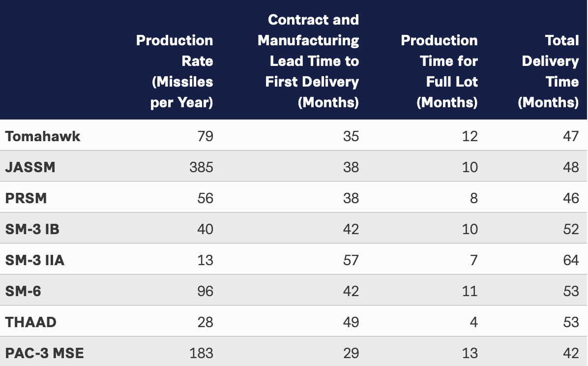Click the Tomahawk row label
588x366 pixels.
tap(43, 136)
